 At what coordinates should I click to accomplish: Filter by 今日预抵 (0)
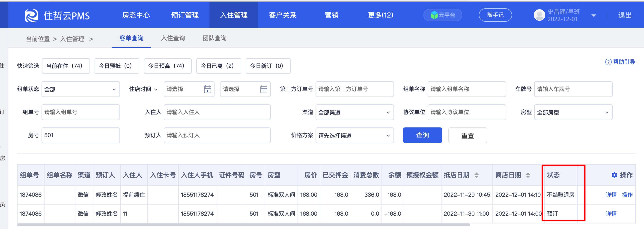point(117,66)
